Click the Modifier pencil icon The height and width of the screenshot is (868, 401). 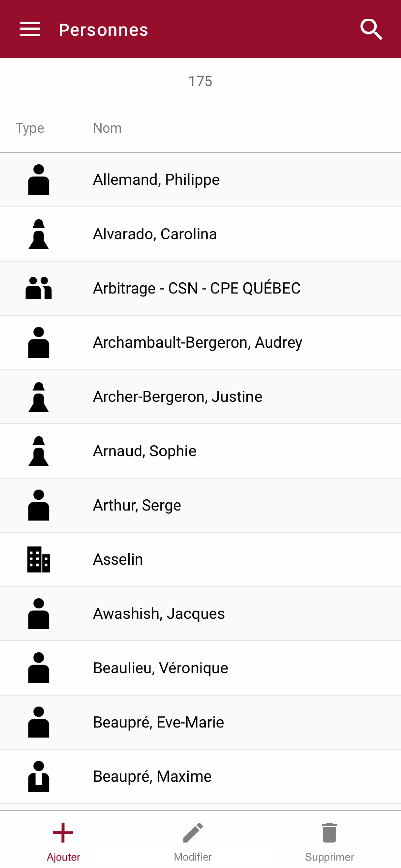193,832
